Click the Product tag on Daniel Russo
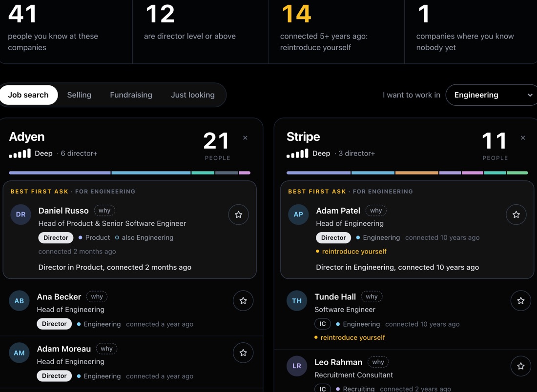This screenshot has height=392, width=537. click(94, 238)
